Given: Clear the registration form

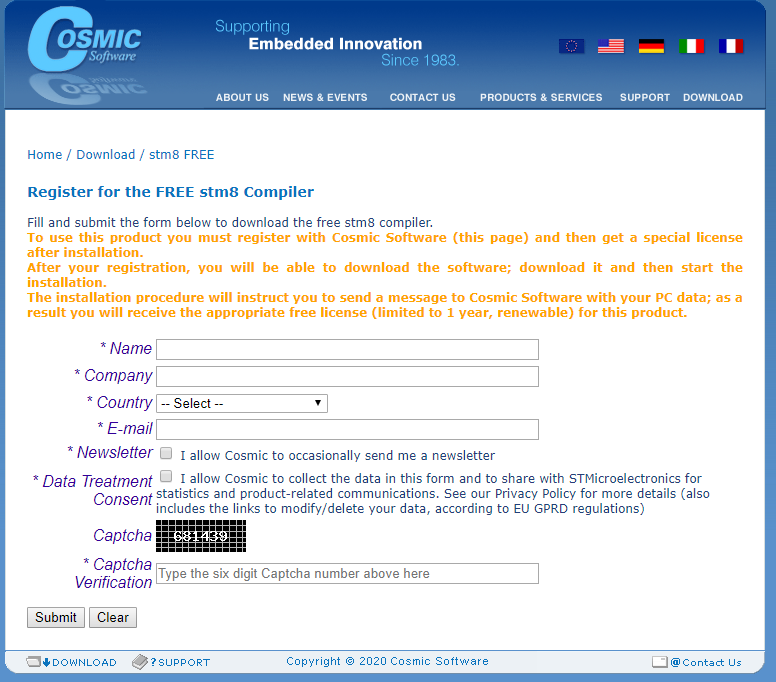Looking at the screenshot, I should click(x=113, y=618).
